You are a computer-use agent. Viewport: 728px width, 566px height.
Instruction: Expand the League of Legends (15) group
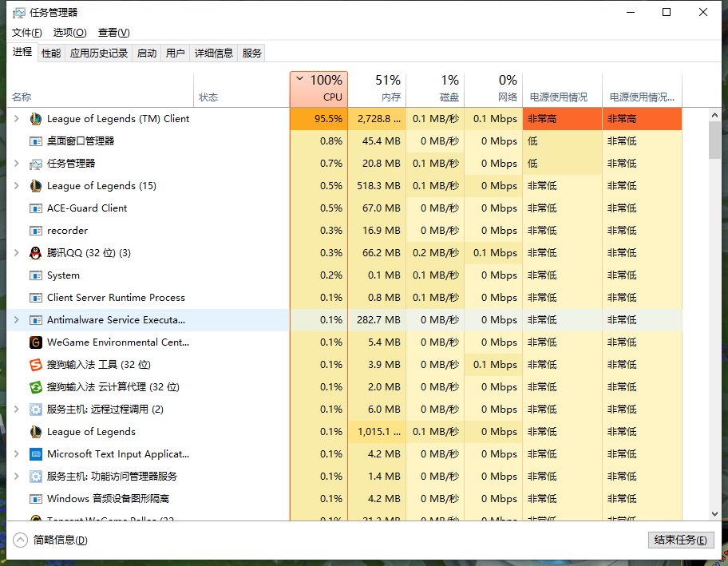[x=17, y=186]
